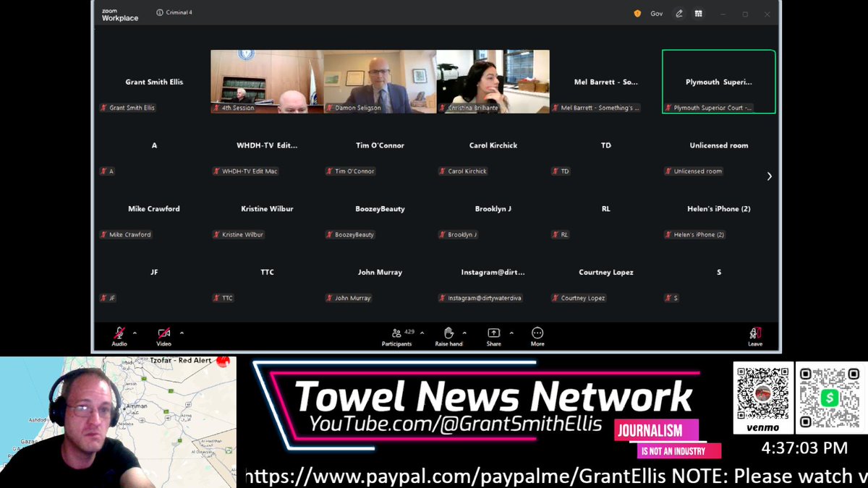Click muted mic icon beside TTC label
This screenshot has width=868, height=488.
(x=216, y=298)
